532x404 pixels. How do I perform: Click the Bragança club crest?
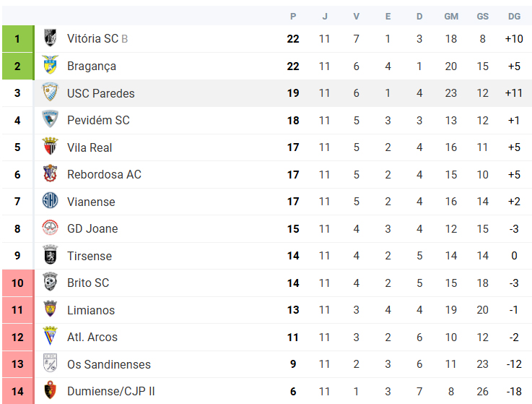(51, 65)
